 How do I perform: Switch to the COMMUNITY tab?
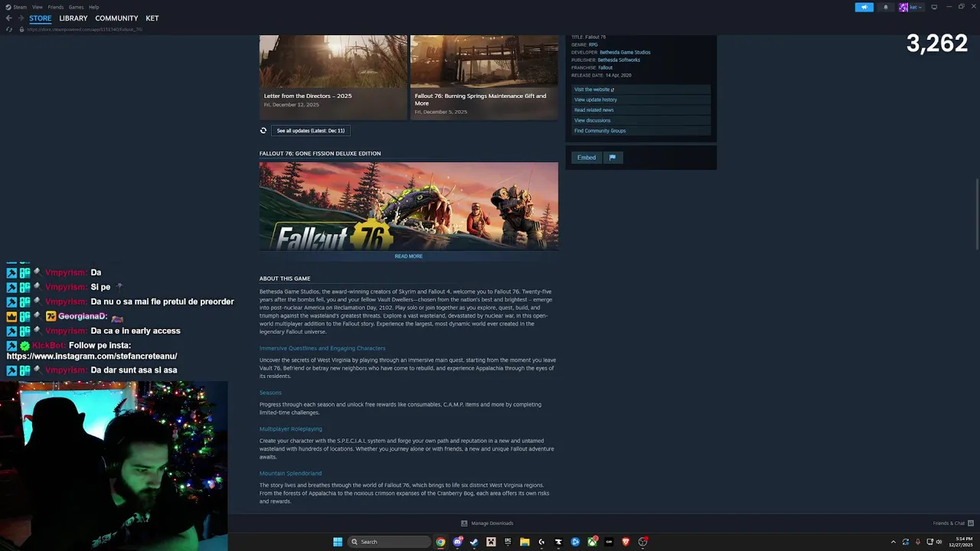[116, 18]
